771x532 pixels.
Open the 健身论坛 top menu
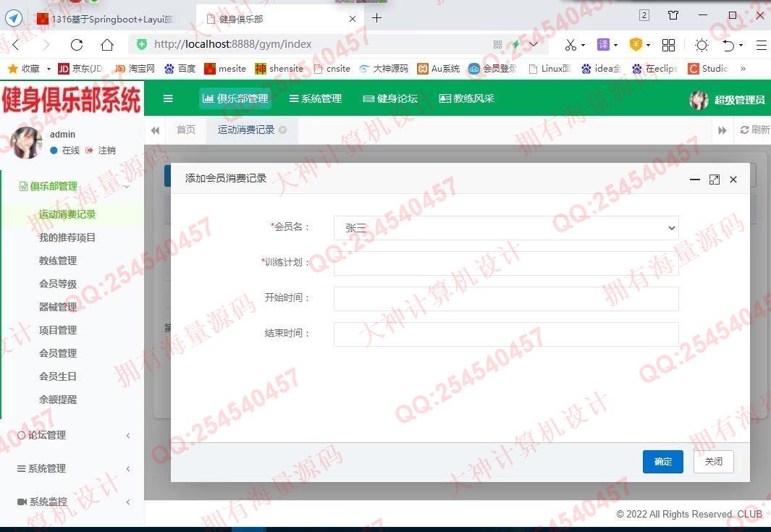390,98
